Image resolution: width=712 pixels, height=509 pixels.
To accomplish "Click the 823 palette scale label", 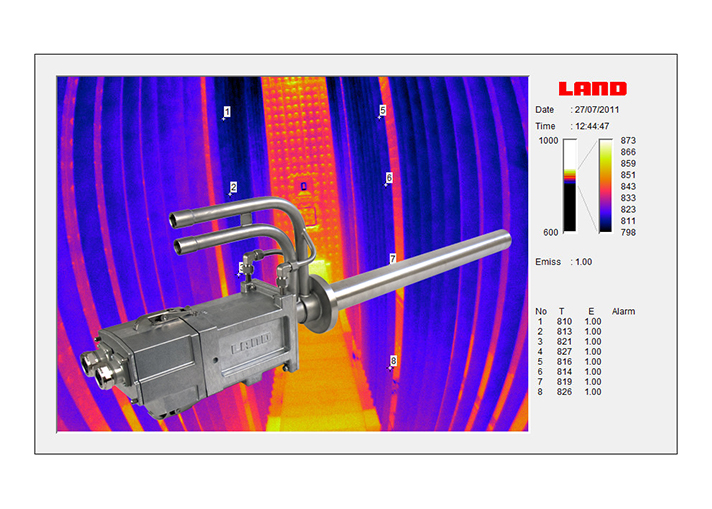I will 628,209.
